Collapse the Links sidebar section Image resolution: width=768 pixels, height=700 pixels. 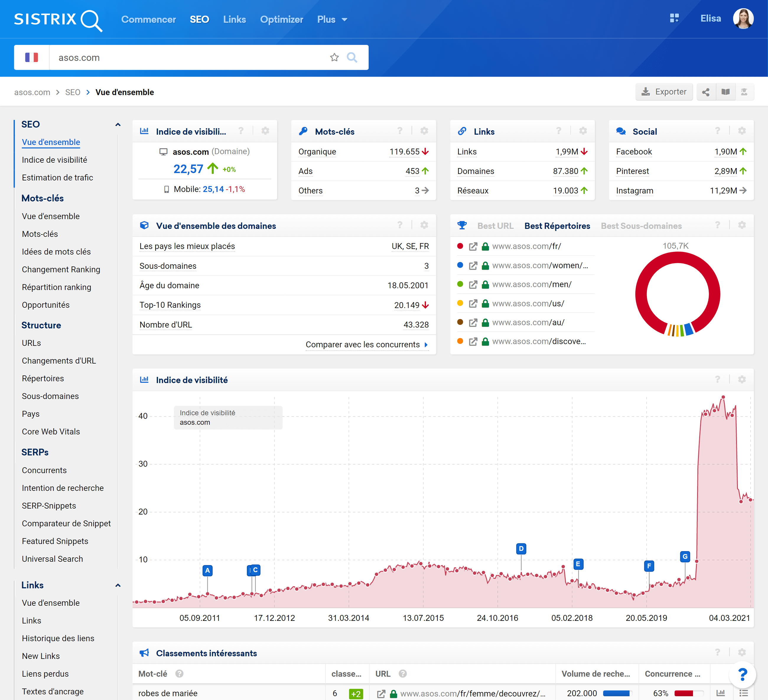[118, 585]
